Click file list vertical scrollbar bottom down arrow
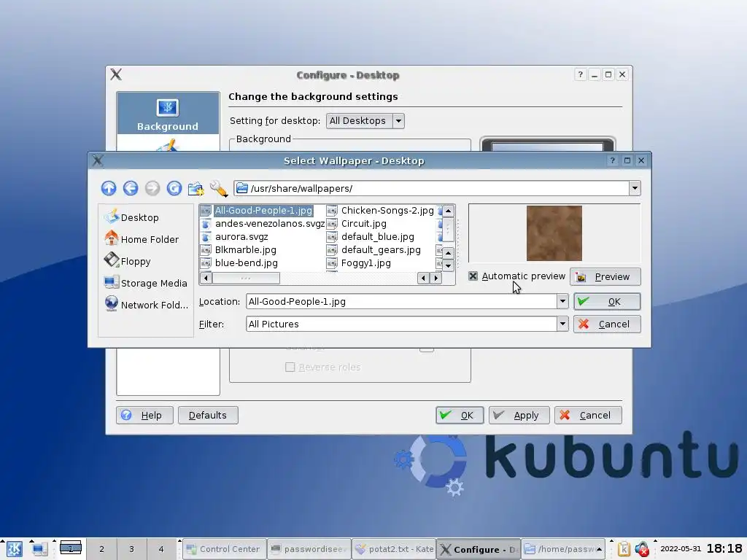Viewport: 747px width, 560px height. (449, 265)
